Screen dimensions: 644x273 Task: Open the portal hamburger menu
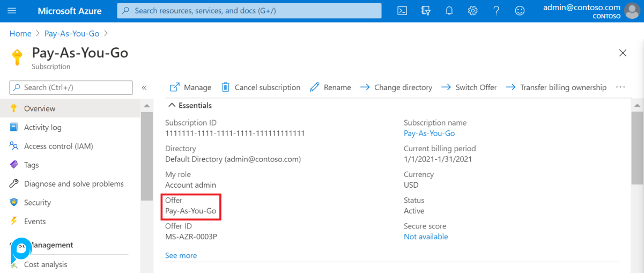click(x=12, y=11)
